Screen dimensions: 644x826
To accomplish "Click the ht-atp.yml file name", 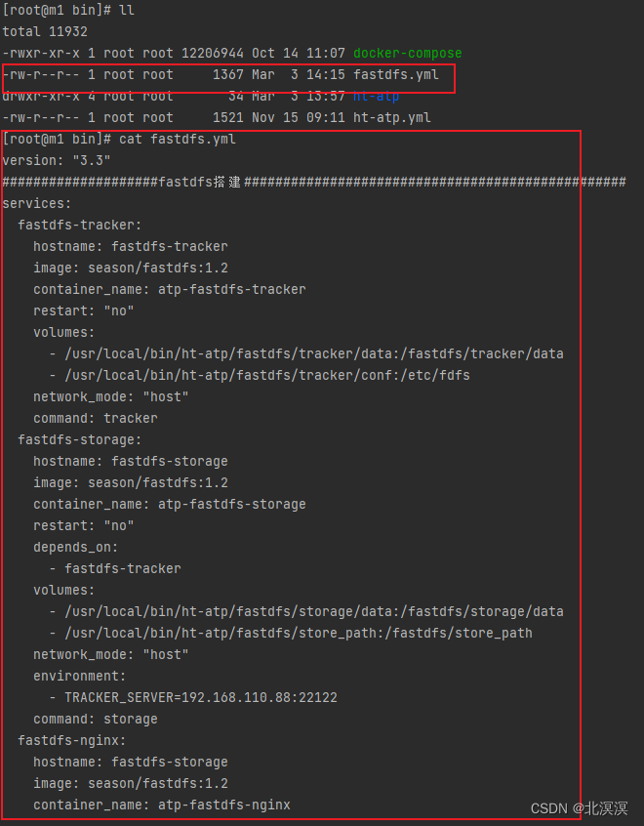I will [x=392, y=117].
